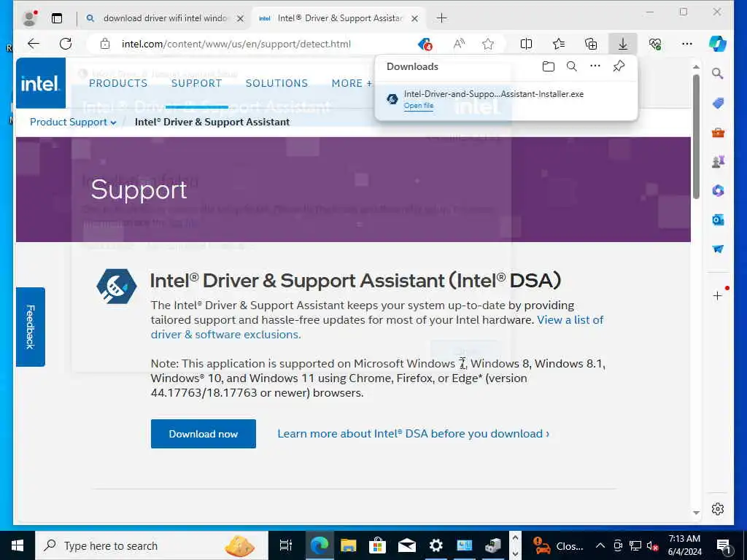
Task: Activate the Read aloud icon
Action: pyautogui.click(x=458, y=44)
